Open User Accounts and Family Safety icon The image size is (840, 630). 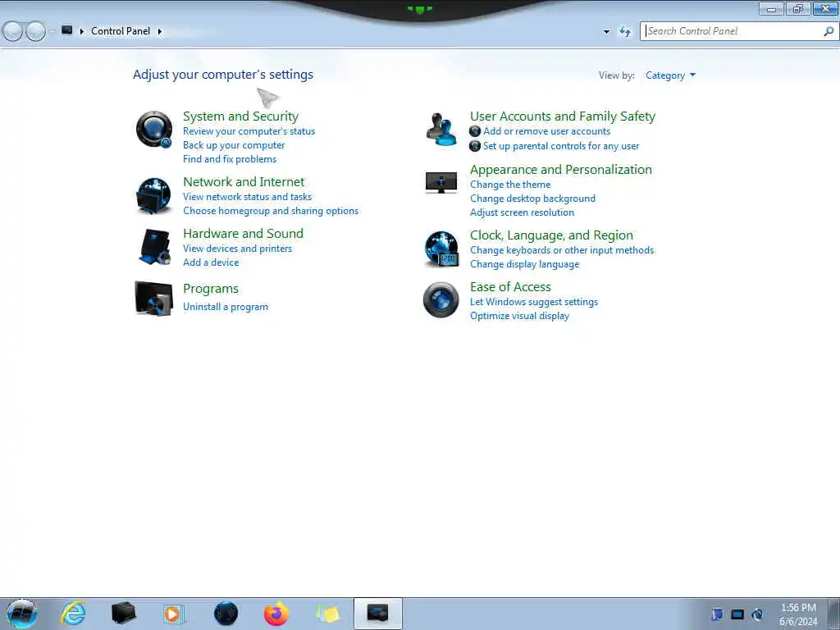pyautogui.click(x=441, y=129)
